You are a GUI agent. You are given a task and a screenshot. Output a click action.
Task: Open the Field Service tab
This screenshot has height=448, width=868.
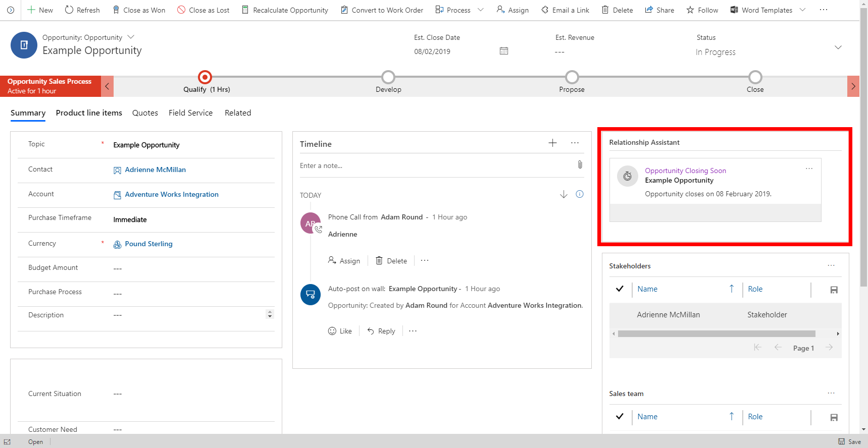pyautogui.click(x=190, y=113)
